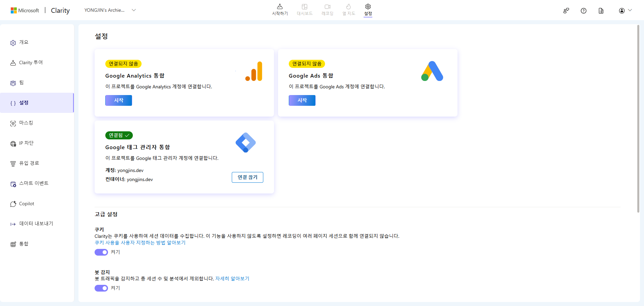Open 마스킹 in the sidebar

(x=37, y=123)
